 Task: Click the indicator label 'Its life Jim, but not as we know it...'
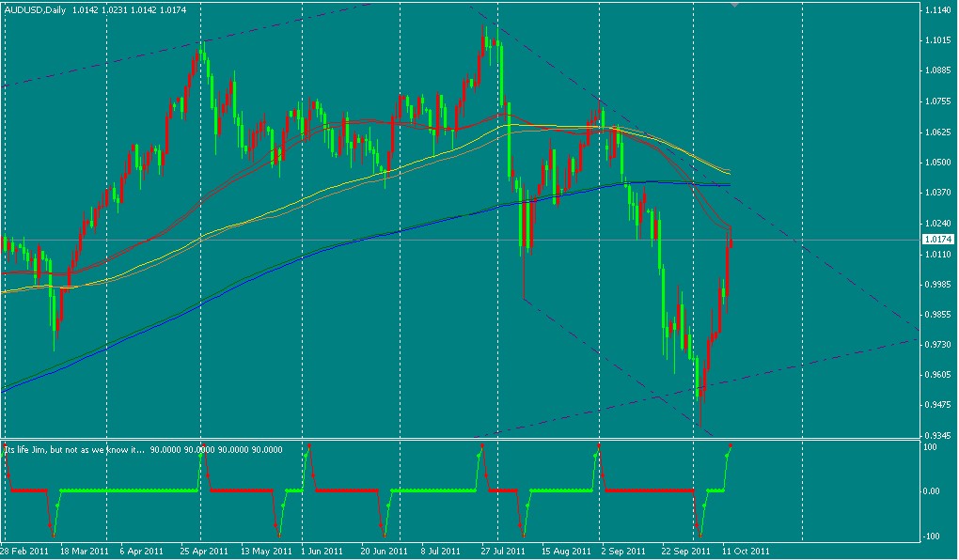click(75, 449)
